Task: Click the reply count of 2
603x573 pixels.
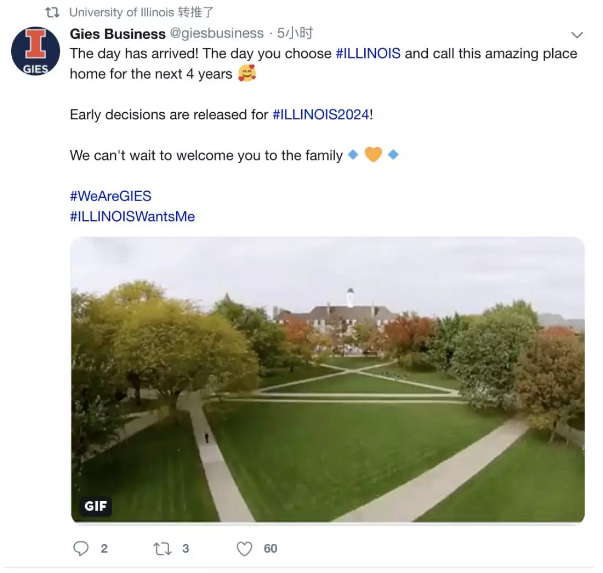Action: (x=104, y=548)
